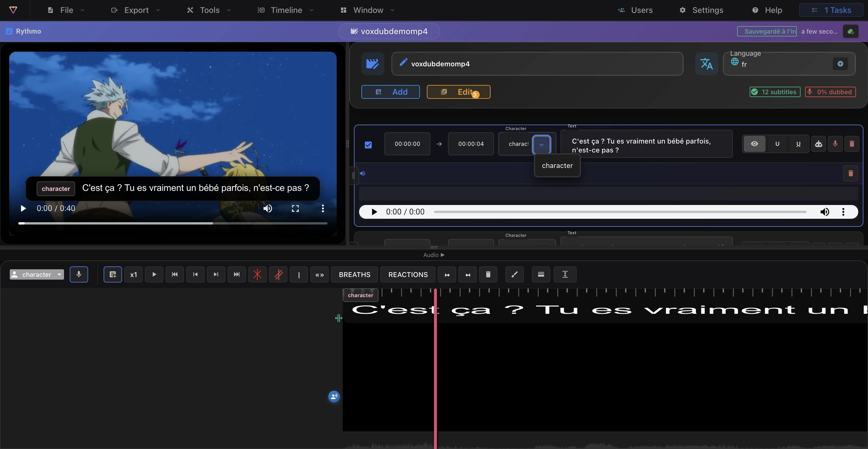The height and width of the screenshot is (449, 868).
Task: Open the Export menu
Action: click(x=135, y=10)
